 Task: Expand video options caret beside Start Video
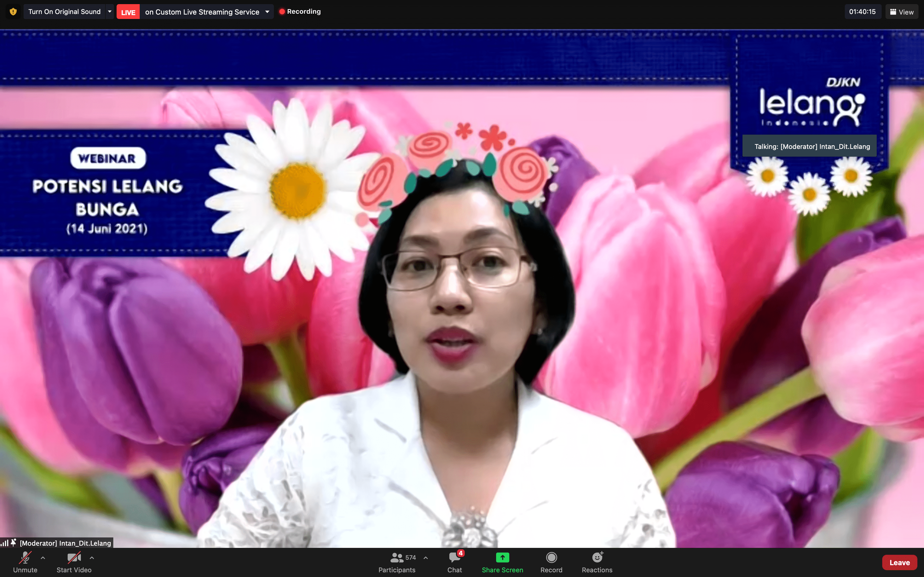coord(92,557)
